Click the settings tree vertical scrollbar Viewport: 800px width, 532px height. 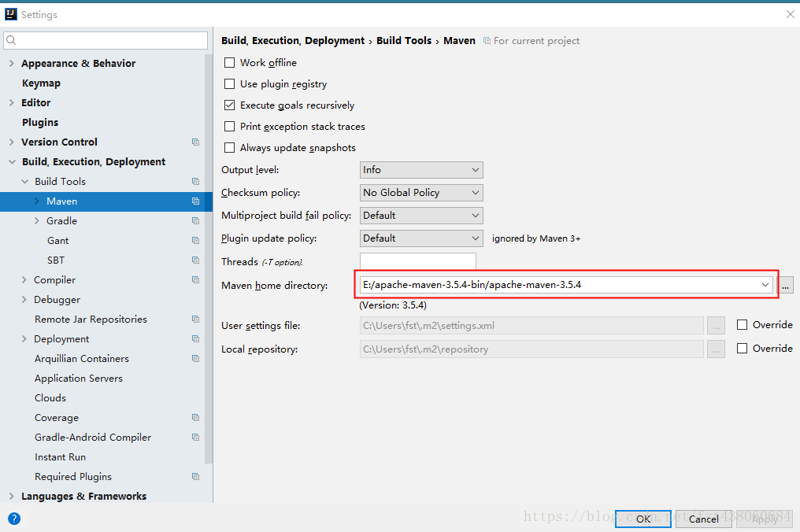tap(209, 258)
